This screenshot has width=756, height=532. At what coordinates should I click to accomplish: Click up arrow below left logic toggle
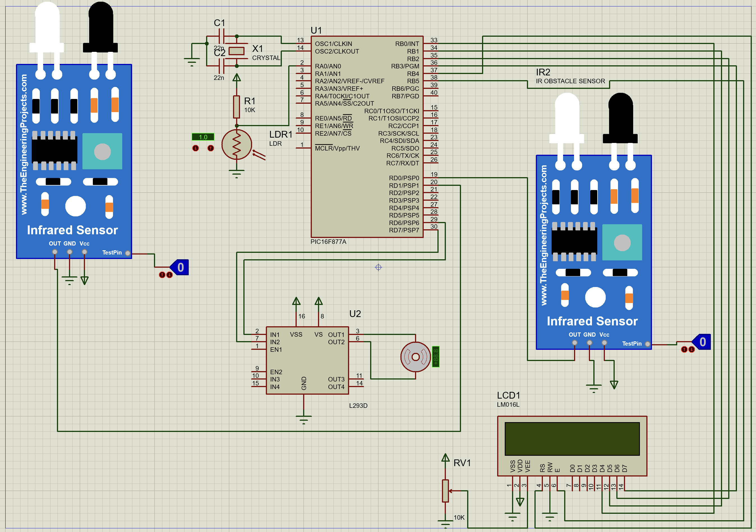(x=162, y=275)
